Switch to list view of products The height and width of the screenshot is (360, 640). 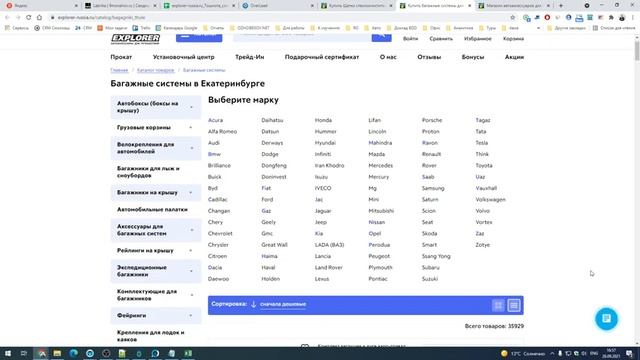pos(514,305)
